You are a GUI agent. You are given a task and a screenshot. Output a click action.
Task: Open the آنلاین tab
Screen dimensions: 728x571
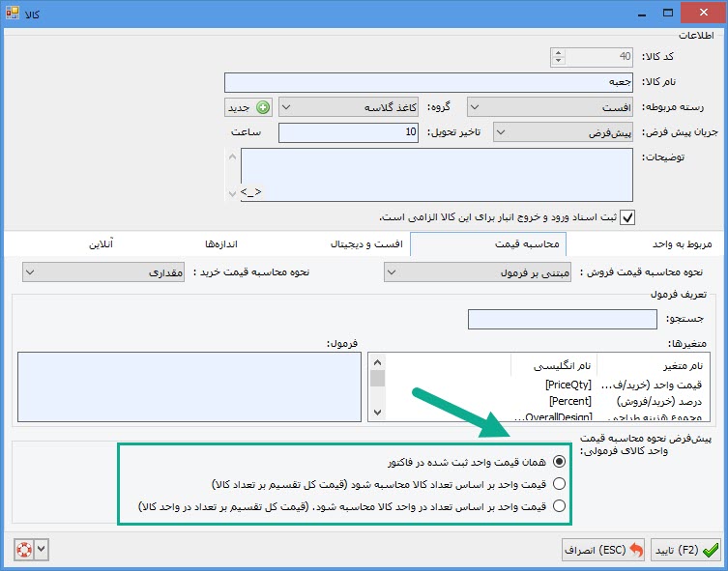tap(101, 244)
